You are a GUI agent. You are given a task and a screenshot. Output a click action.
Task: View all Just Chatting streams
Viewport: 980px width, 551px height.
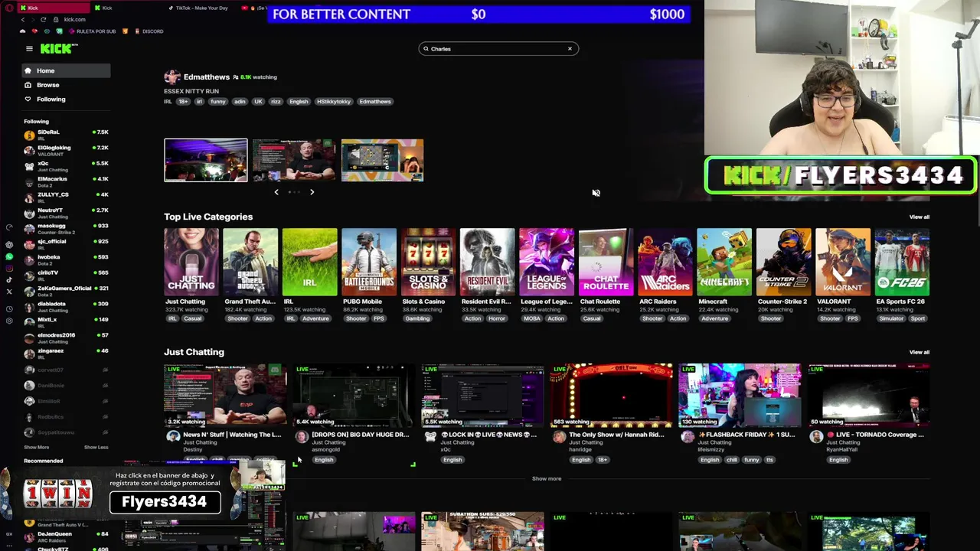point(919,352)
